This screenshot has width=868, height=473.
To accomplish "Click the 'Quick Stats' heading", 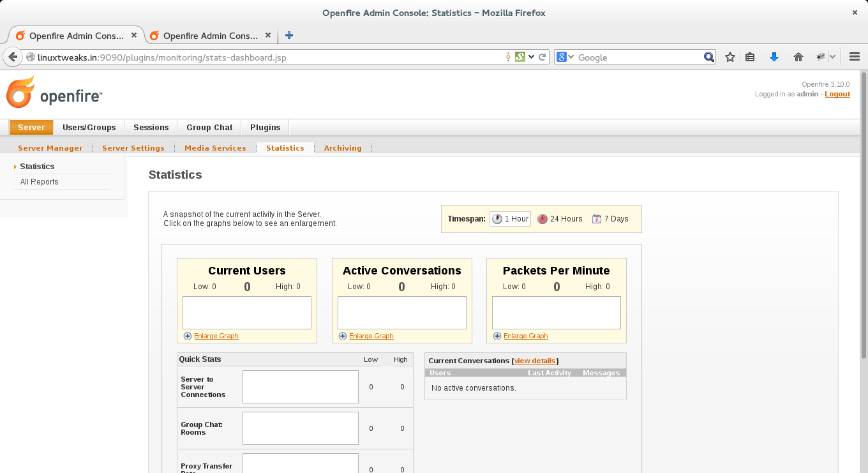I will (200, 359).
